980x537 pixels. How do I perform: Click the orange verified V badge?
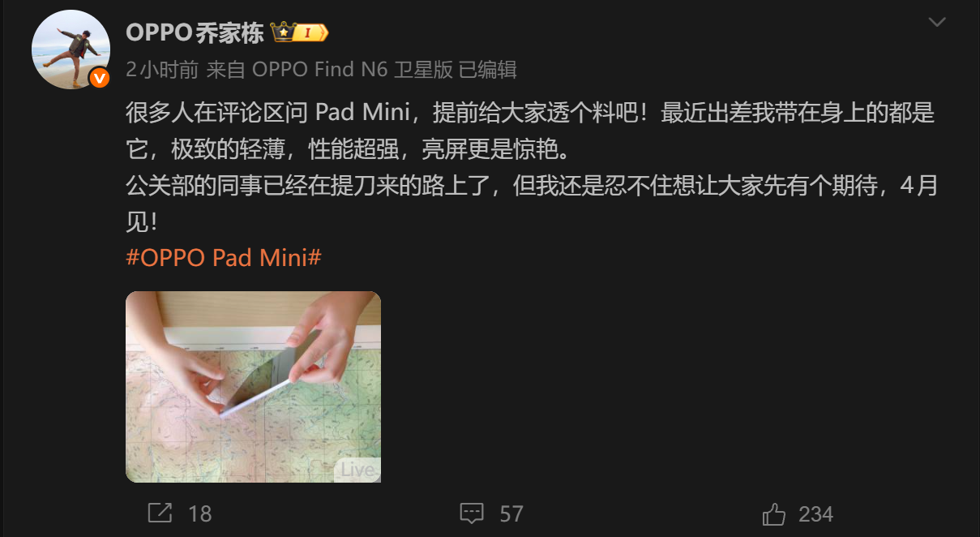pyautogui.click(x=99, y=78)
